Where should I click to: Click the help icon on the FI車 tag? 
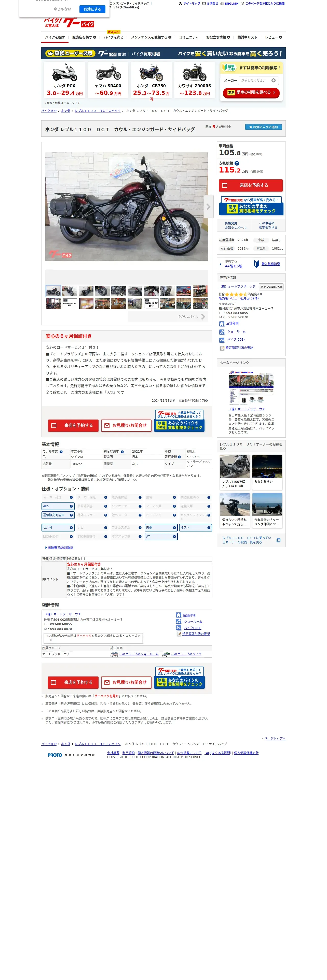pos(174,527)
